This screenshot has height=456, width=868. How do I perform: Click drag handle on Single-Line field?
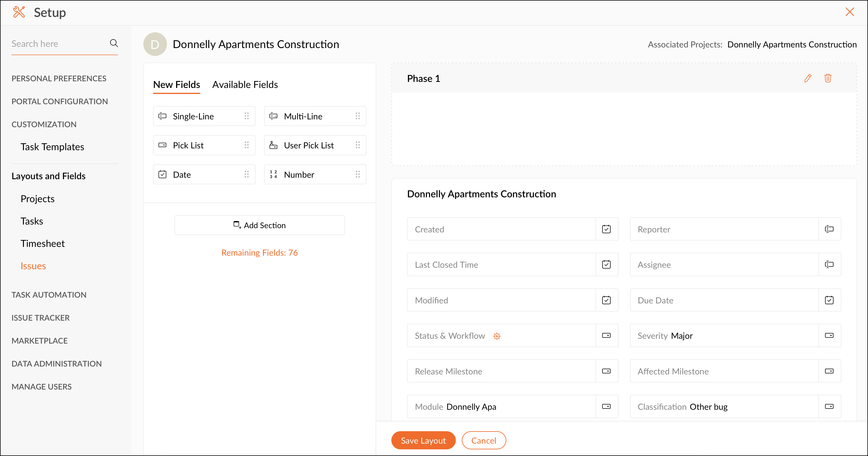[246, 116]
